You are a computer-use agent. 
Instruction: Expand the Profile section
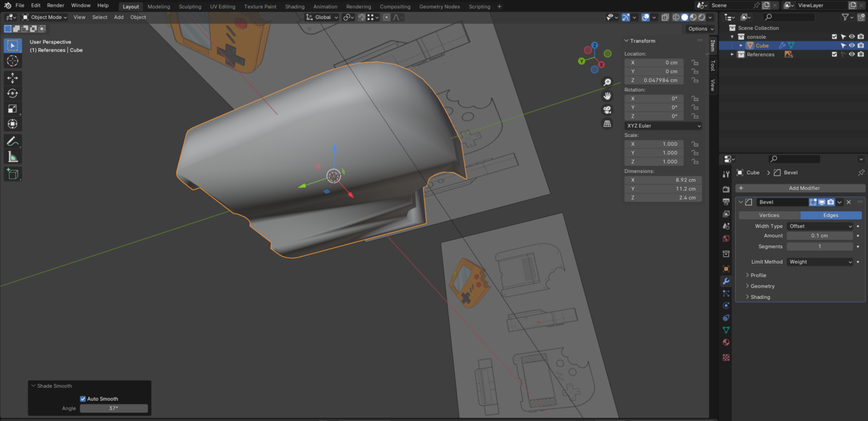758,275
